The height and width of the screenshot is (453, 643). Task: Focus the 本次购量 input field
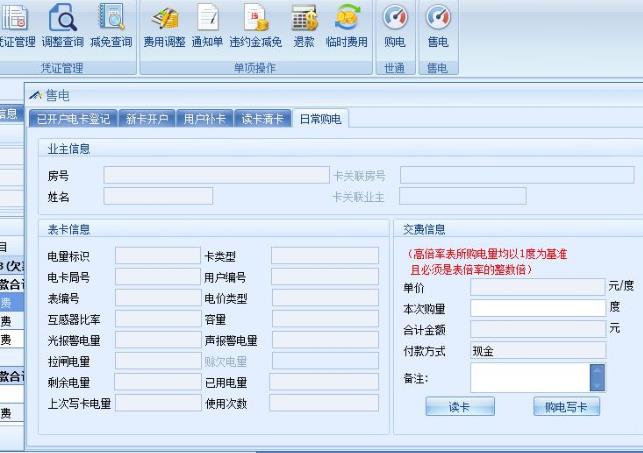[x=537, y=308]
